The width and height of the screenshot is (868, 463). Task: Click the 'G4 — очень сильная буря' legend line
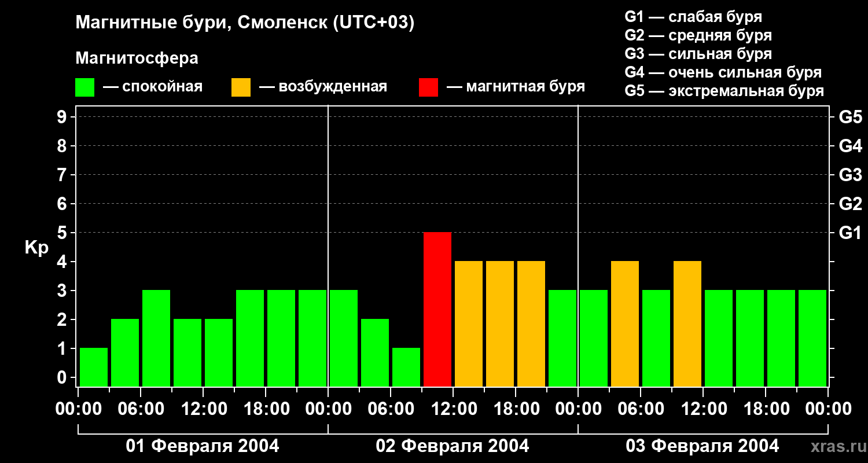click(723, 72)
